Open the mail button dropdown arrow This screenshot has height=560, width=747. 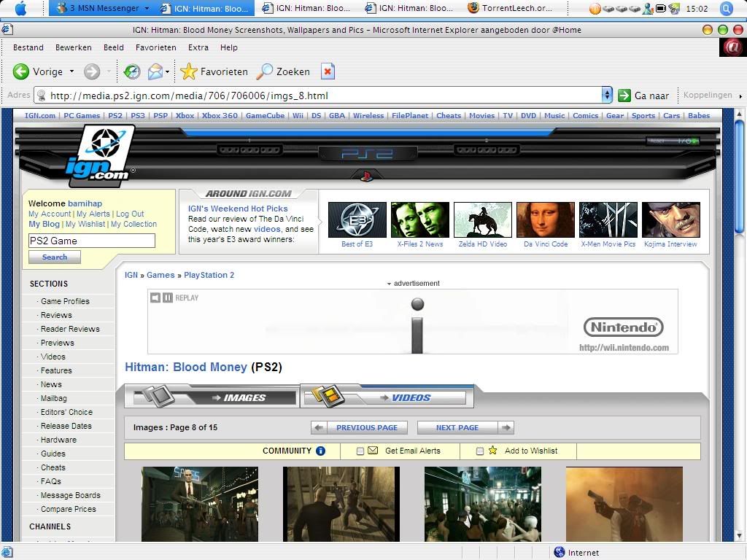point(167,71)
